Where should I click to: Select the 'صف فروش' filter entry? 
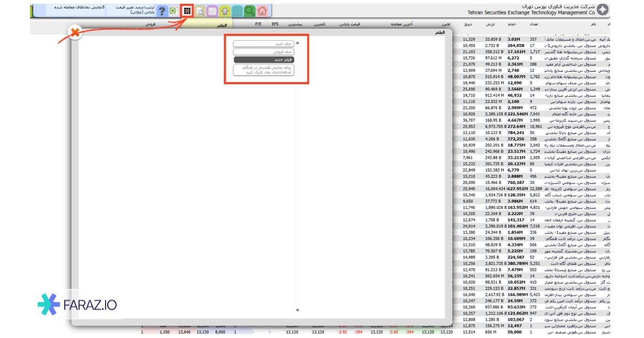tap(264, 52)
